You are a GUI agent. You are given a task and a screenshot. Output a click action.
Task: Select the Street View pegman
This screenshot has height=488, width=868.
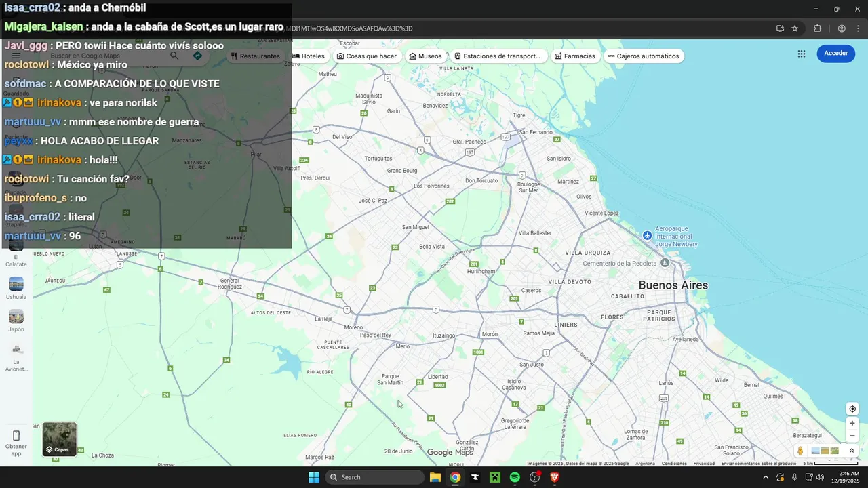click(x=800, y=451)
